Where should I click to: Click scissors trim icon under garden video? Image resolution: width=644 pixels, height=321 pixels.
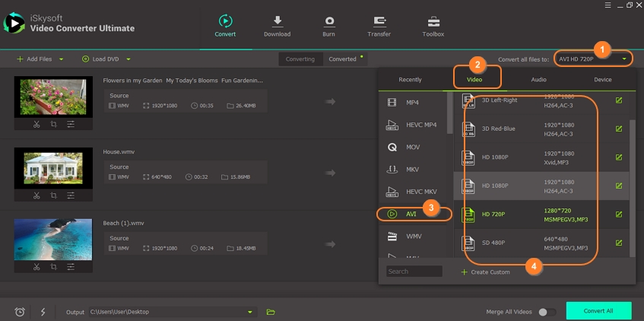tap(36, 123)
